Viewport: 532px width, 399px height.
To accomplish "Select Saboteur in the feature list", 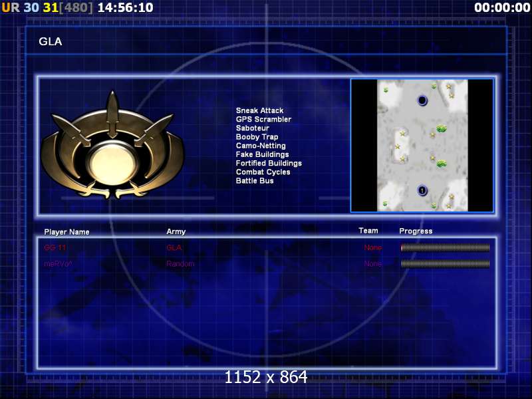I will (253, 128).
